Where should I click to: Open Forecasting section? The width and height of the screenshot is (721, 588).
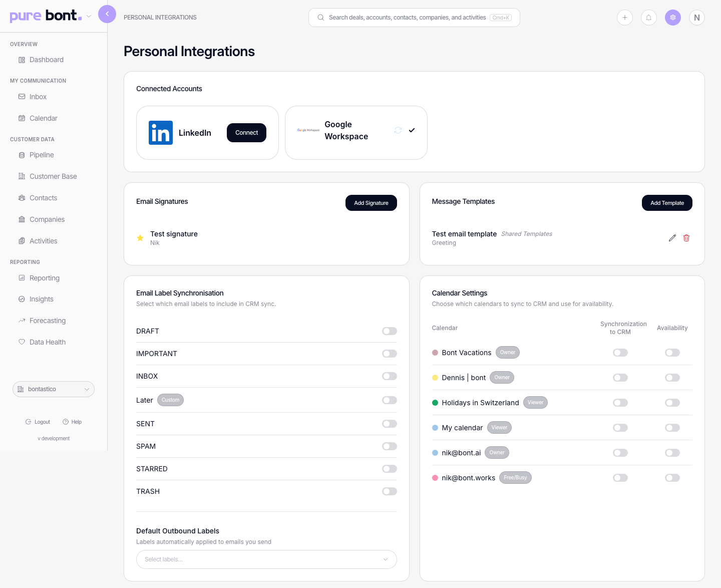click(x=48, y=321)
